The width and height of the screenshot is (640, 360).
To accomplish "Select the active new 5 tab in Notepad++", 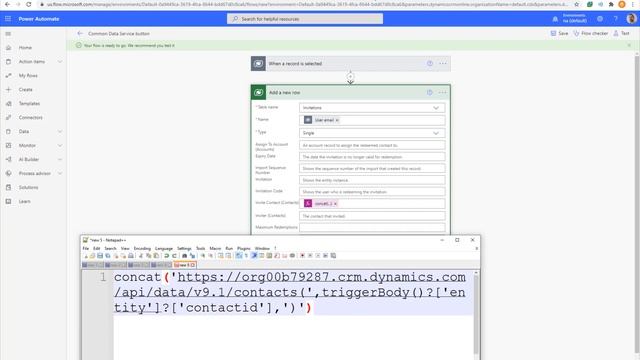I will 184,265.
